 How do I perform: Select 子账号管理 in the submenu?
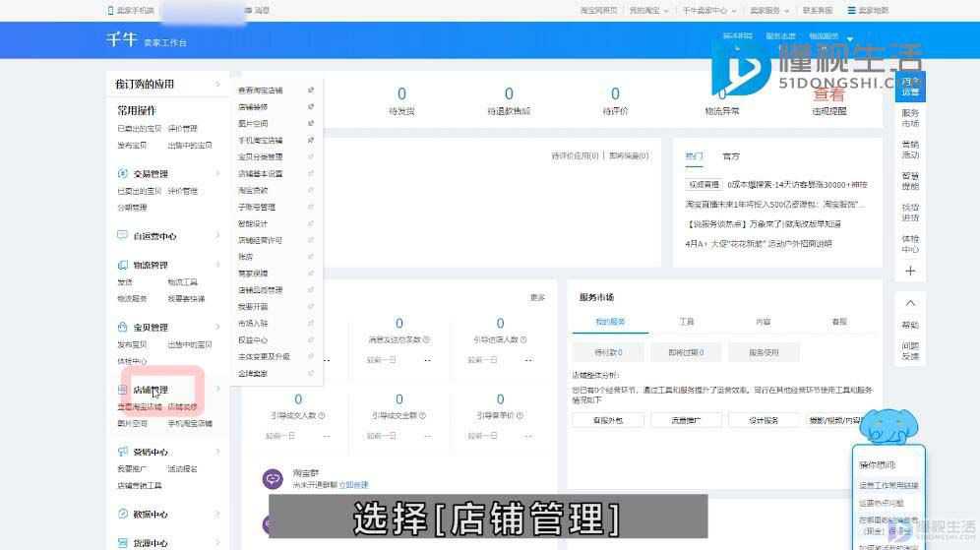tap(257, 207)
